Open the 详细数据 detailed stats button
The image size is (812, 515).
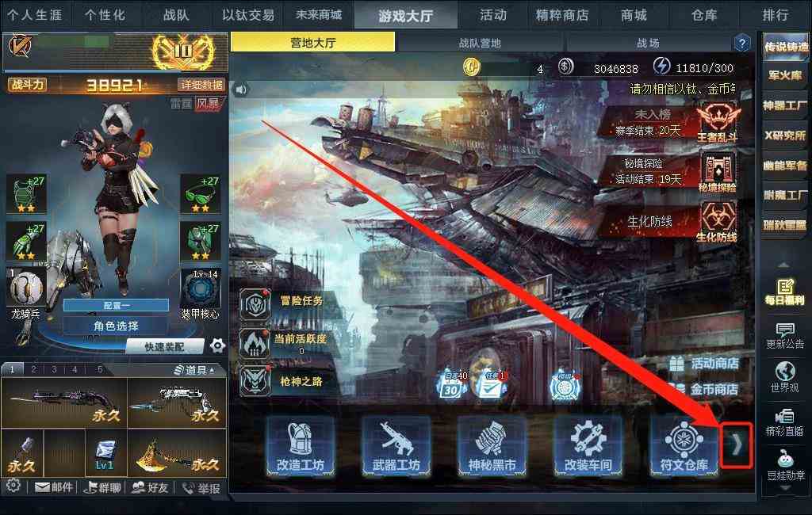click(x=201, y=85)
